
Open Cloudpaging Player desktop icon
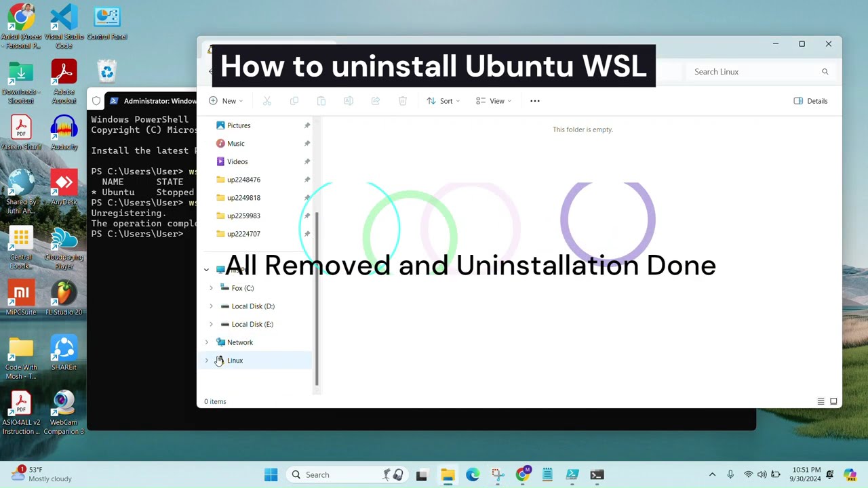pyautogui.click(x=64, y=247)
